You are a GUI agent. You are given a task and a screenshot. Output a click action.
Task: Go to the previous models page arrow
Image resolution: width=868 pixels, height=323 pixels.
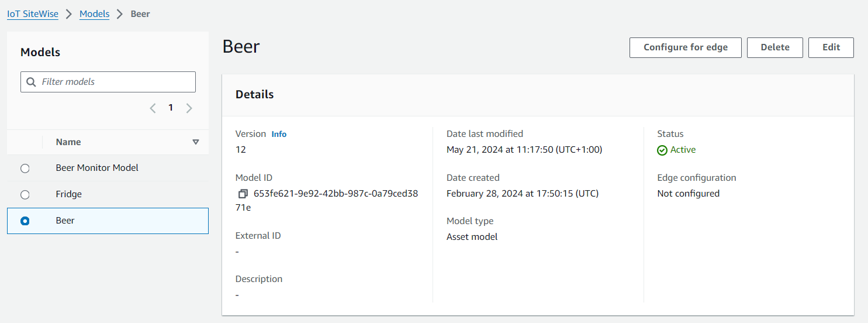(153, 108)
